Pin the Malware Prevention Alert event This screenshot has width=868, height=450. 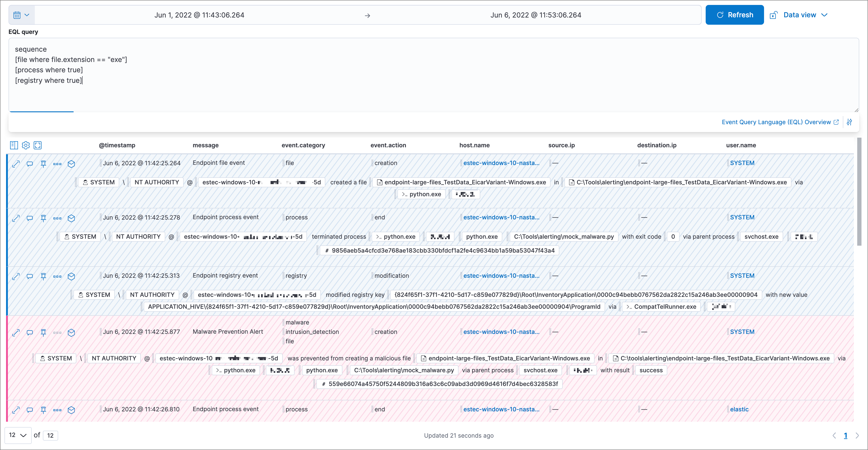[44, 333]
